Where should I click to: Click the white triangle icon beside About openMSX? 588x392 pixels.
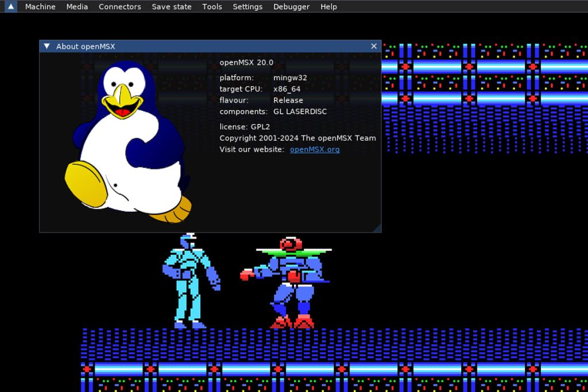pos(46,46)
